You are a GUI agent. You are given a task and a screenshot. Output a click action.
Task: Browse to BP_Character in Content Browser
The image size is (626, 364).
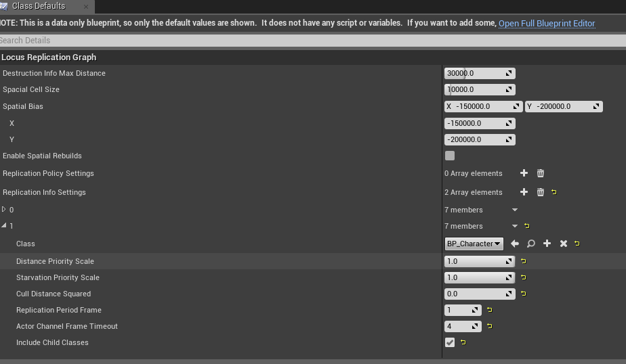[x=531, y=244]
